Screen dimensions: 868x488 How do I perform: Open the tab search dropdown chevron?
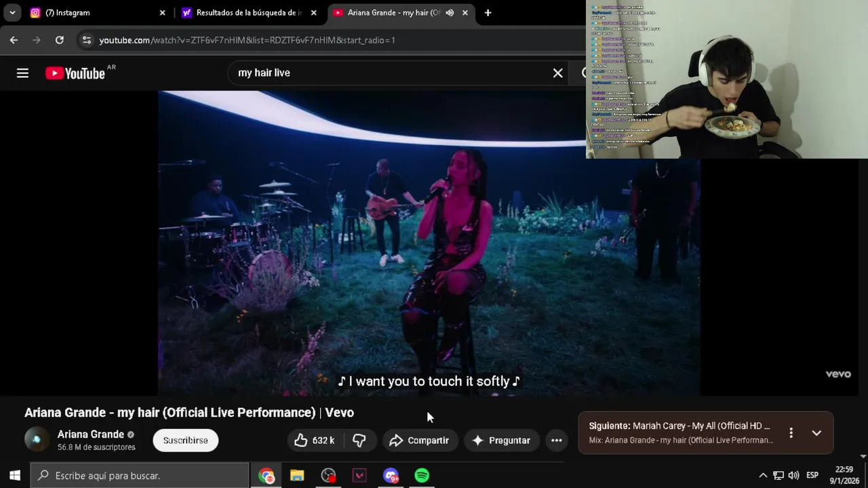click(12, 12)
